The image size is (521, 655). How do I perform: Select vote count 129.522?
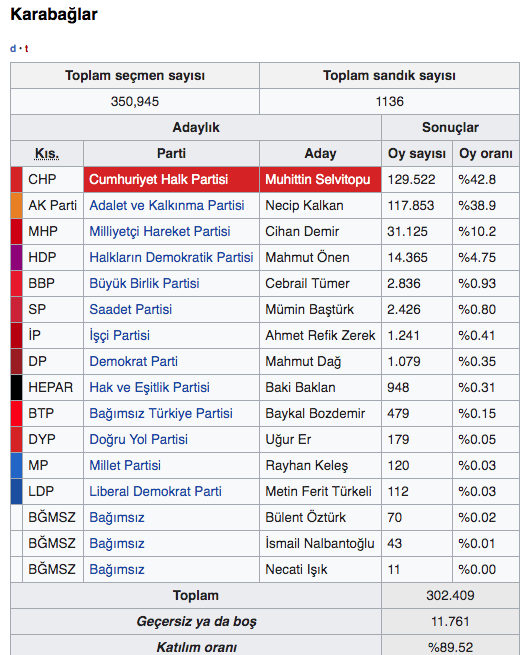[x=411, y=180]
